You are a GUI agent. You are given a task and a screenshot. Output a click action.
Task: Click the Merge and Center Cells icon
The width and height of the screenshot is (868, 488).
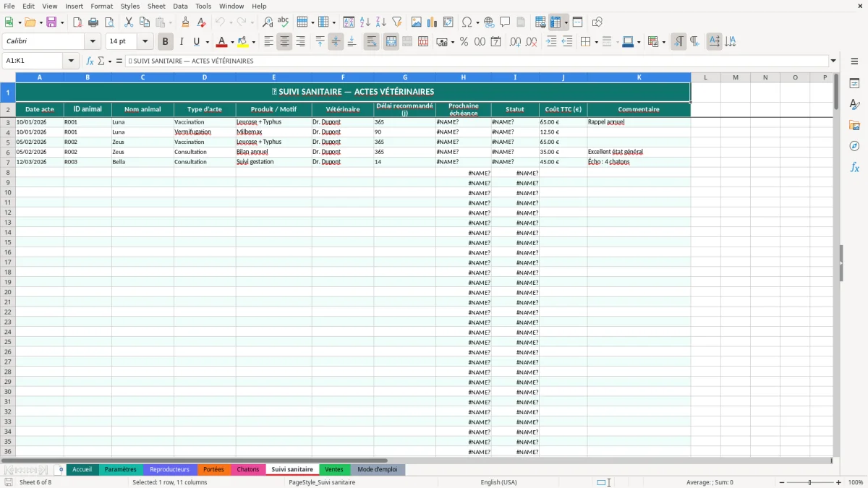pos(391,42)
